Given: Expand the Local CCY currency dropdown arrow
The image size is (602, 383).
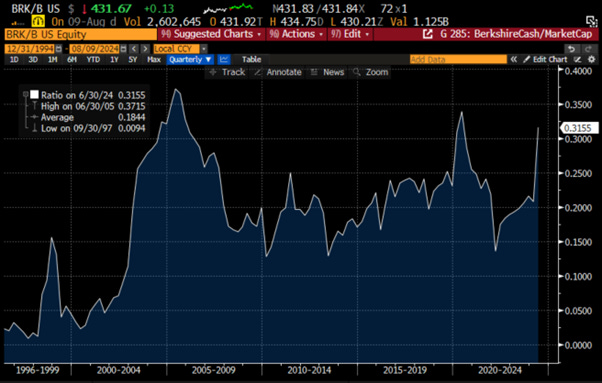Looking at the screenshot, I should [204, 49].
